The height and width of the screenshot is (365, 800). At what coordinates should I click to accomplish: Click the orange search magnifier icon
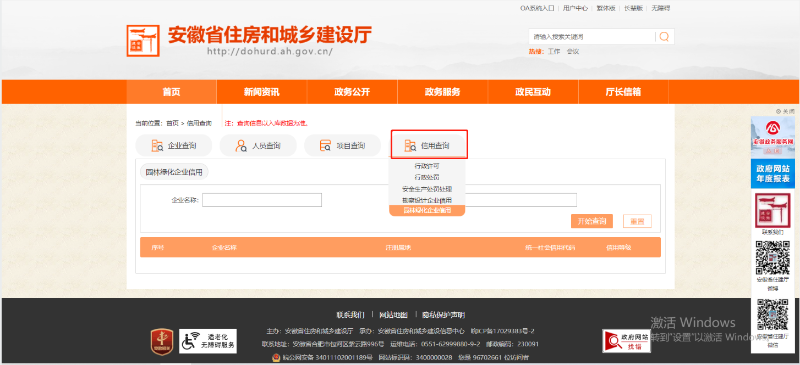tap(664, 36)
